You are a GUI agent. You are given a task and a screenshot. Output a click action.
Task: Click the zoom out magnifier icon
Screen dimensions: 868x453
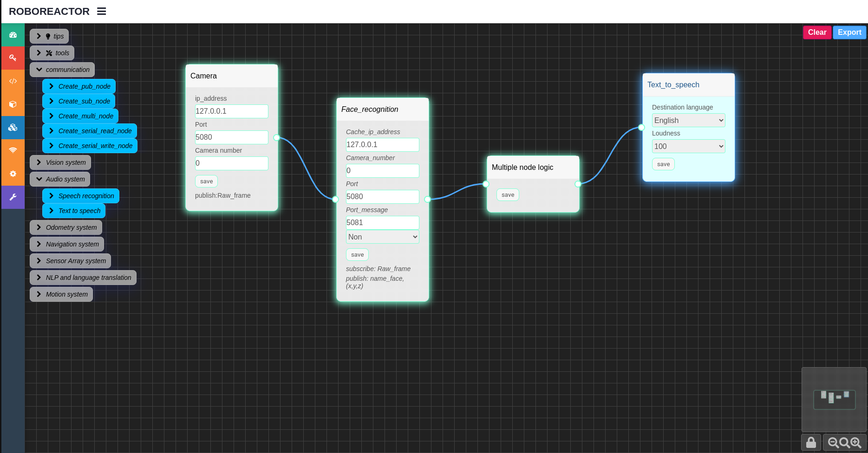[x=833, y=443]
